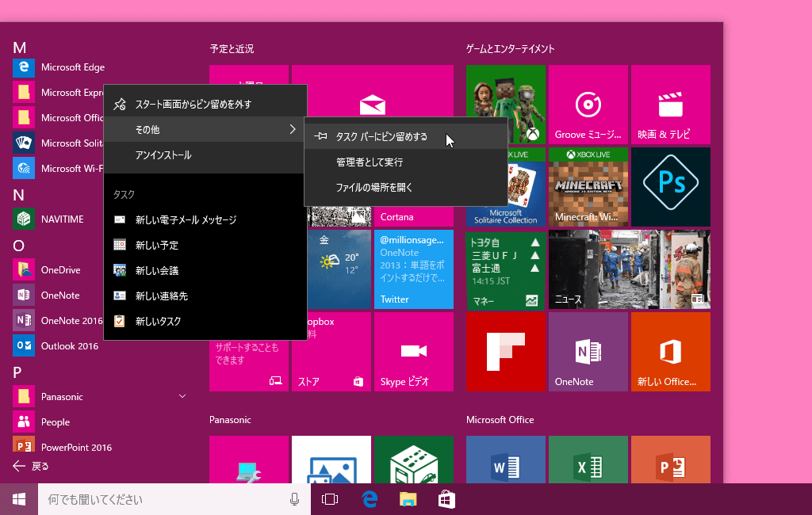
Task: Open the 新しい Office tile
Action: (x=671, y=352)
